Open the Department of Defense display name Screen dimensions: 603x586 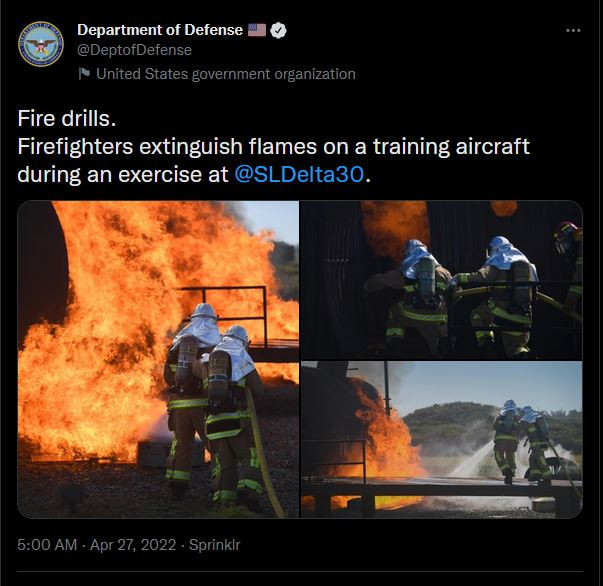point(160,30)
